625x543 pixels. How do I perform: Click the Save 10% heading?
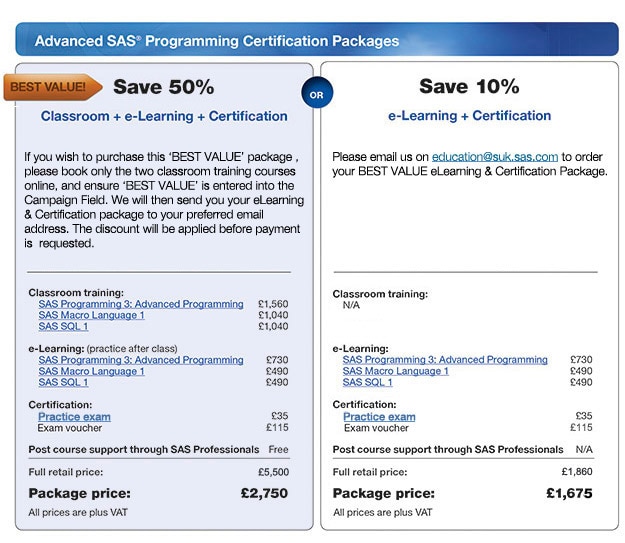(469, 86)
